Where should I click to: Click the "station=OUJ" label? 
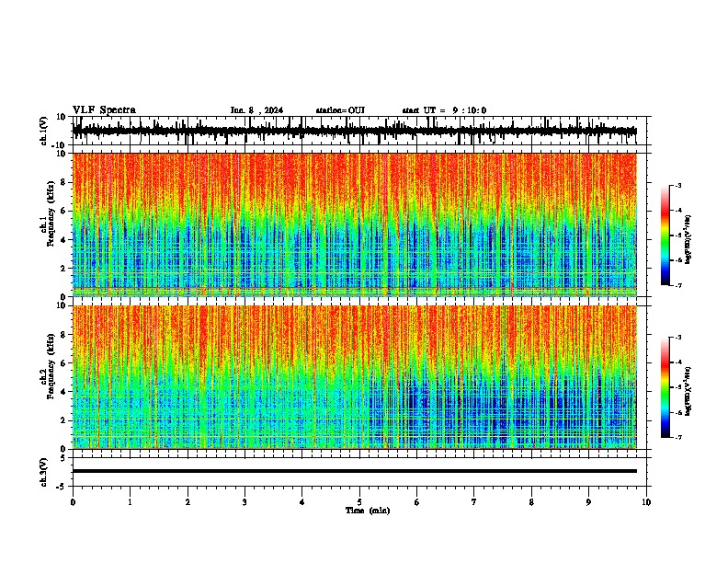pos(340,110)
